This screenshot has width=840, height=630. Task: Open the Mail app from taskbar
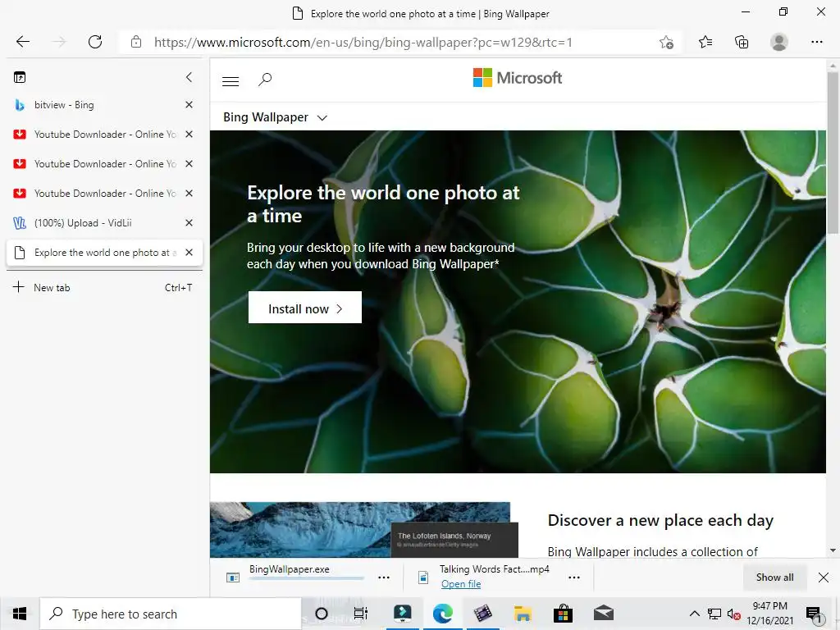pos(603,614)
